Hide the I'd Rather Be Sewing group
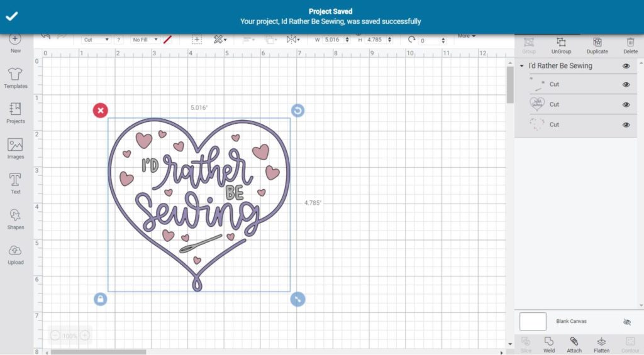The width and height of the screenshot is (644, 355). click(x=626, y=66)
